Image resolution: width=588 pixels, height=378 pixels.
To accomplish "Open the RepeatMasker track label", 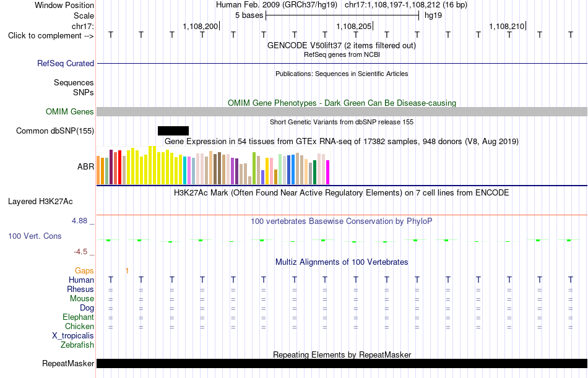I will pos(68,363).
